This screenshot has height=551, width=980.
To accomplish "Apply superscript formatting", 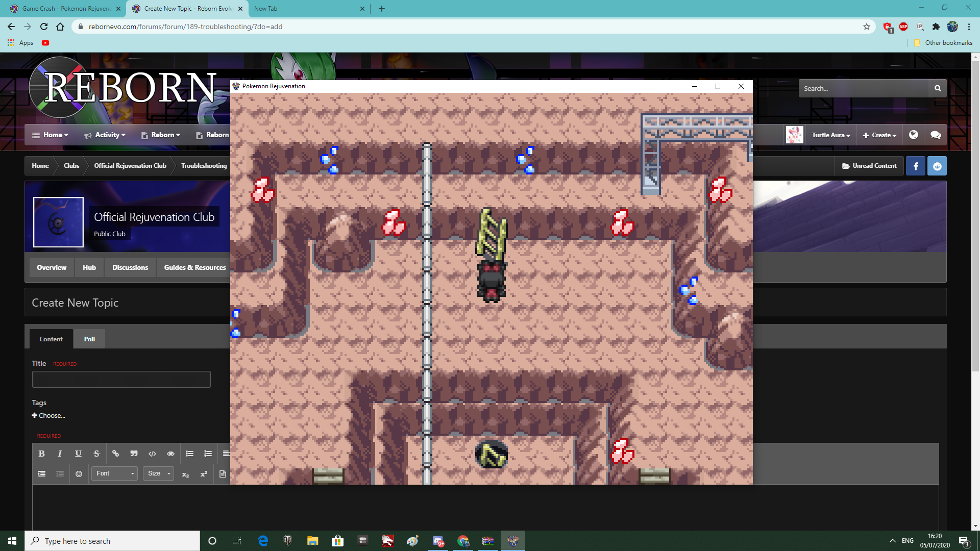I will [x=204, y=474].
